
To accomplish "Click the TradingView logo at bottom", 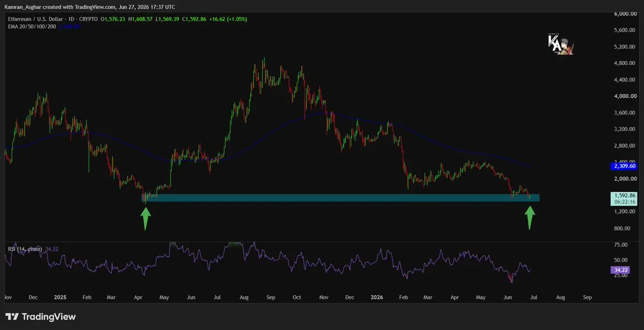I will point(41,317).
